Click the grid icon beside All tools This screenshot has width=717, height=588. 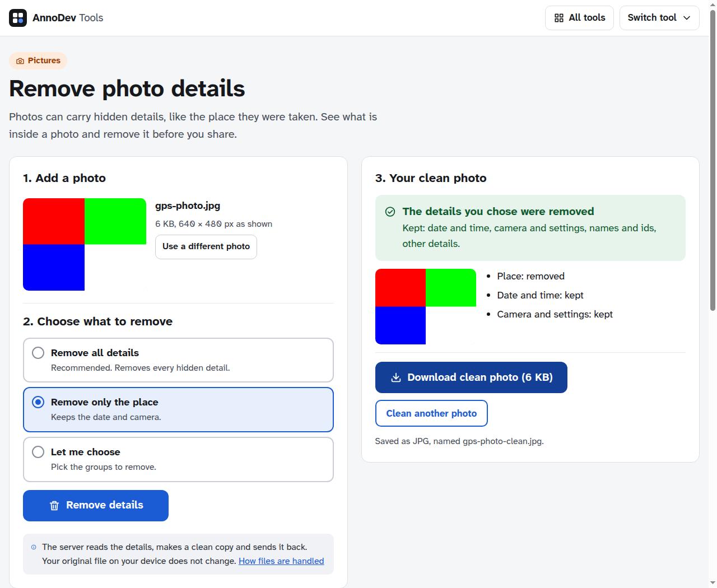click(x=559, y=18)
